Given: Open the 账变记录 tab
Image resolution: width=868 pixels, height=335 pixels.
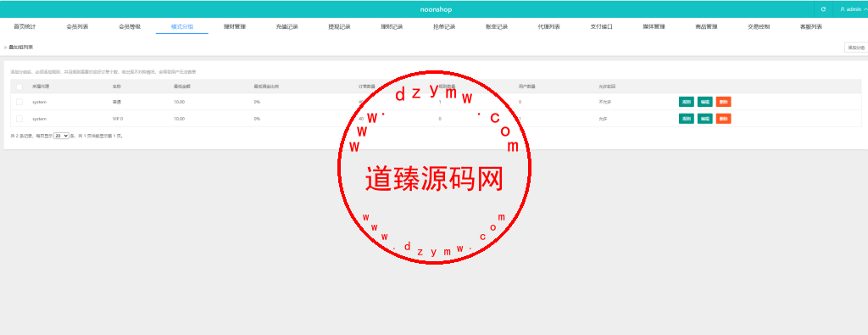Looking at the screenshot, I should click(x=497, y=26).
